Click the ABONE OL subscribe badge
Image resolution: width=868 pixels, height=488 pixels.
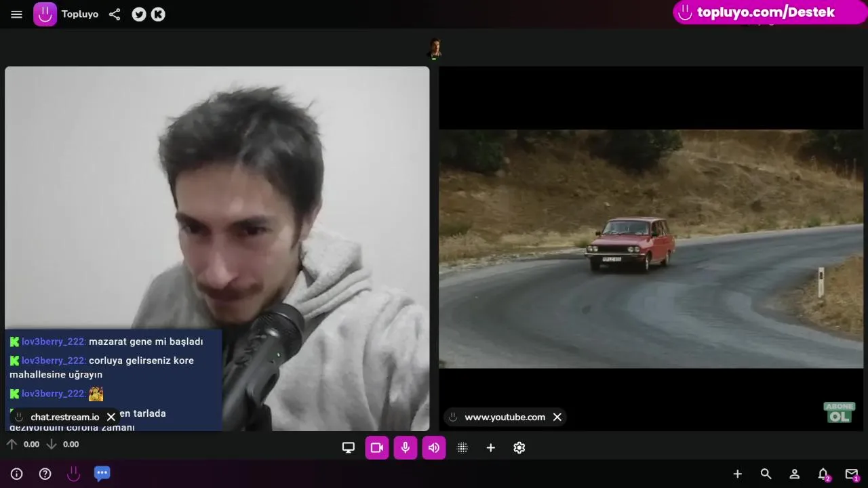(840, 412)
